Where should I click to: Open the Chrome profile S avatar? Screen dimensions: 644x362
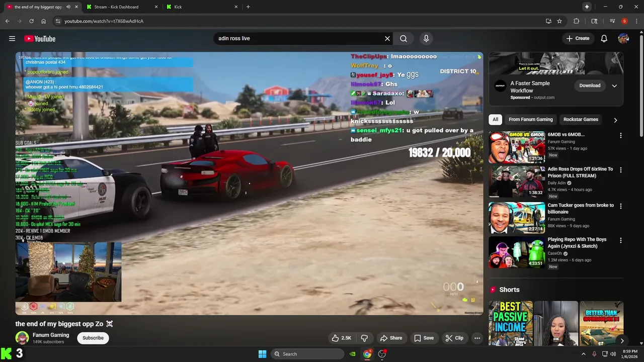[624, 21]
